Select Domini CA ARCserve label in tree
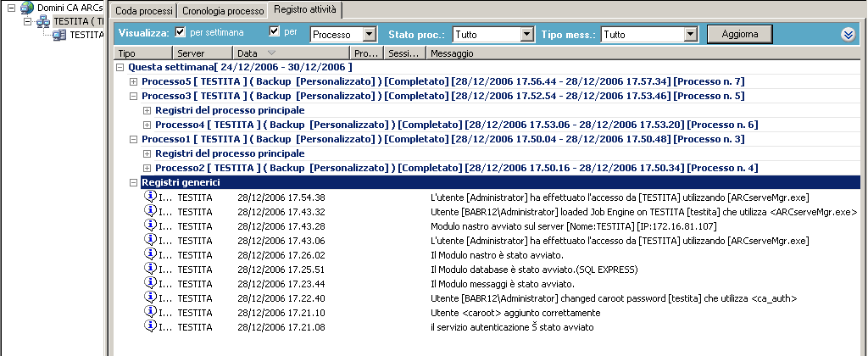The height and width of the screenshot is (356, 868). [x=70, y=8]
